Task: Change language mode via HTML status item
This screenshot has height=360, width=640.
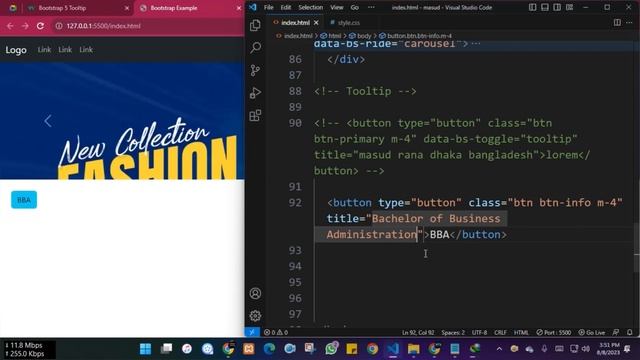Action: (521, 332)
